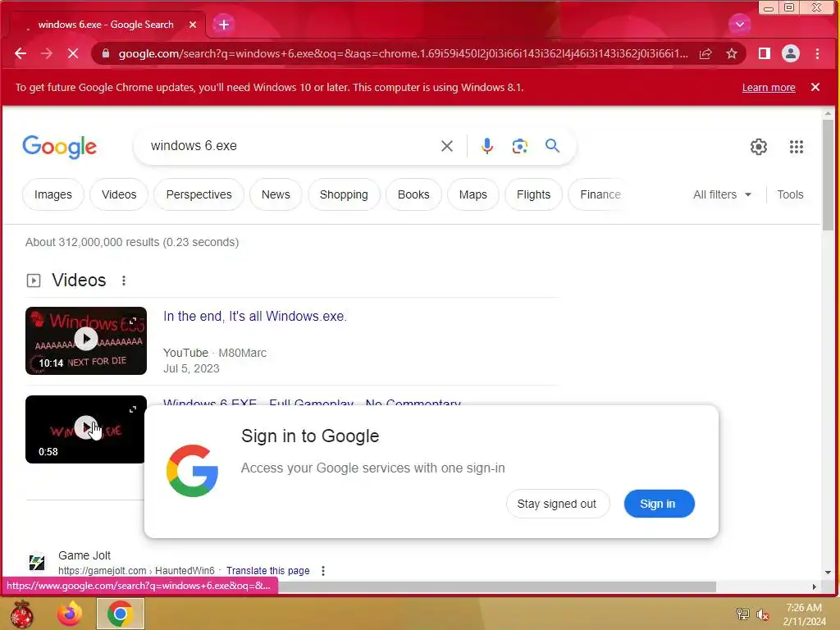The height and width of the screenshot is (630, 840).
Task: Choose Stay signed out
Action: [557, 504]
